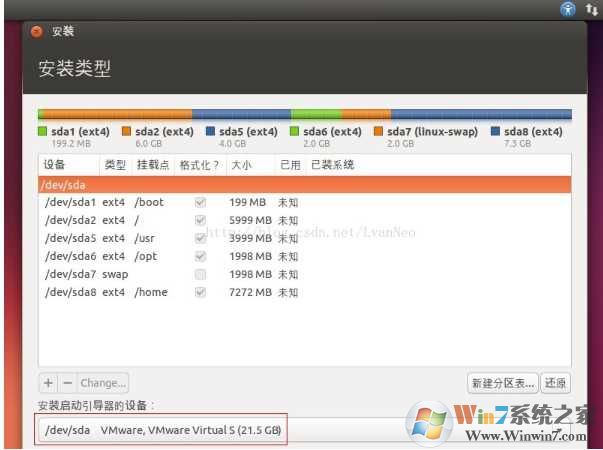Click the /boot mount point cell
603x450 pixels.
(x=149, y=202)
